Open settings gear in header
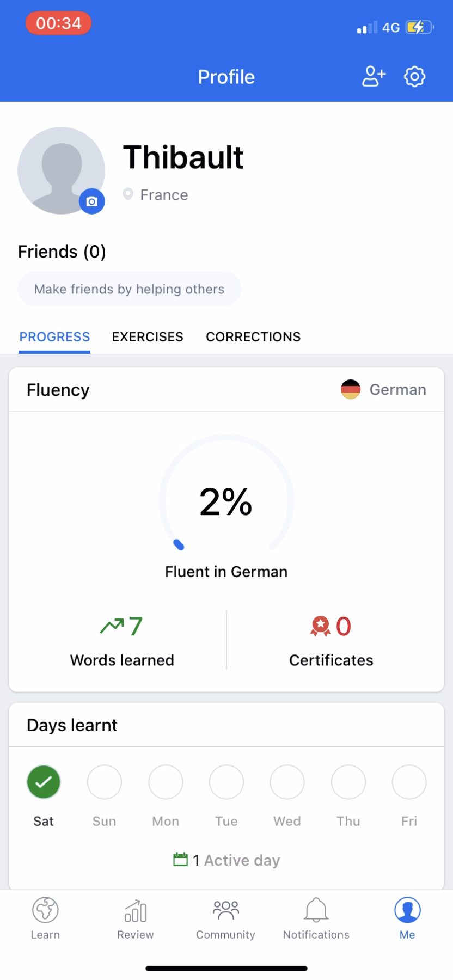 (414, 76)
